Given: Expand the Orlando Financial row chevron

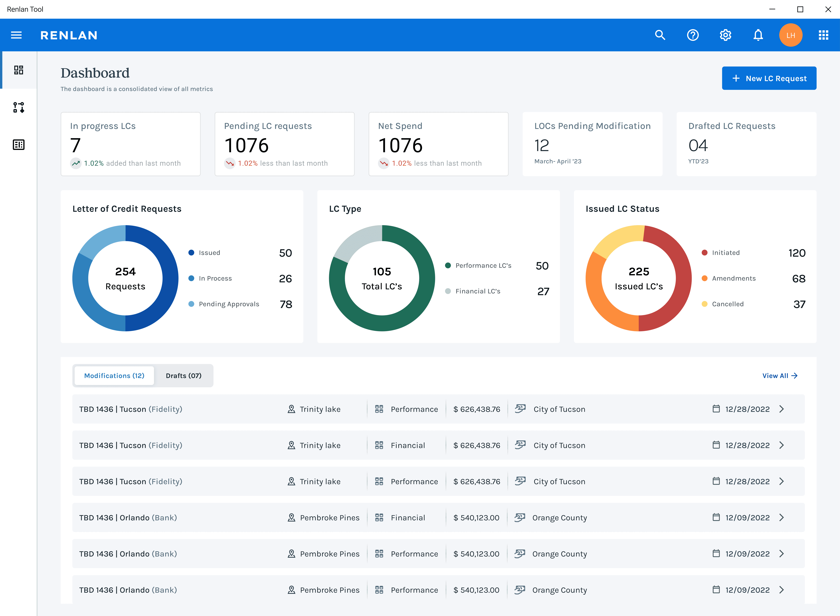Looking at the screenshot, I should pyautogui.click(x=781, y=518).
